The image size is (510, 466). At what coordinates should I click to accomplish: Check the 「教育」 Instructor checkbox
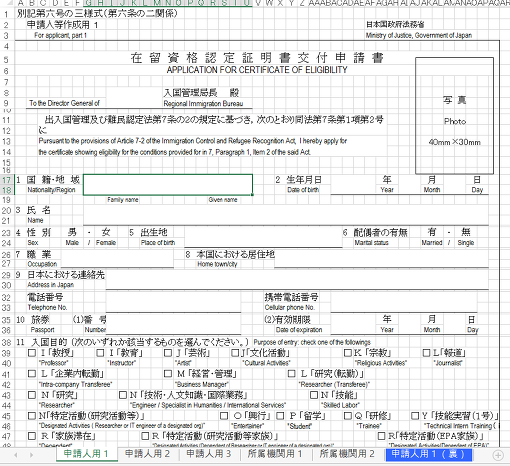[100, 353]
